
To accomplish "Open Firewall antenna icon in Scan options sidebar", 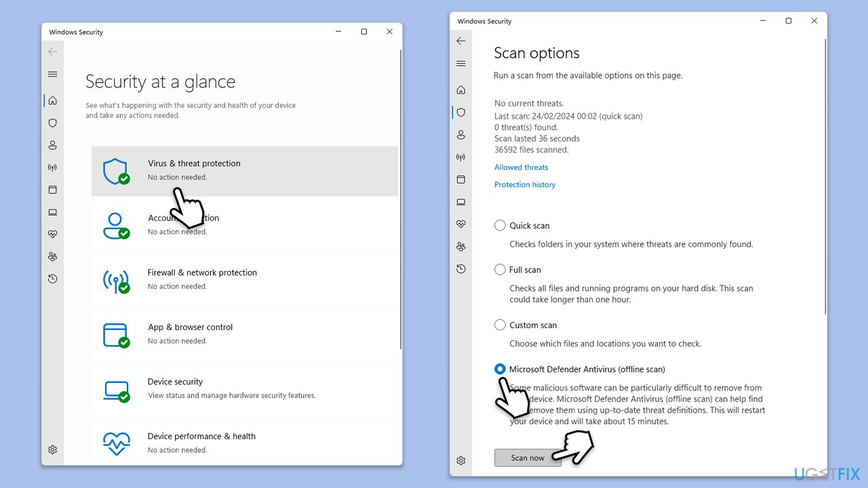I will tap(461, 157).
